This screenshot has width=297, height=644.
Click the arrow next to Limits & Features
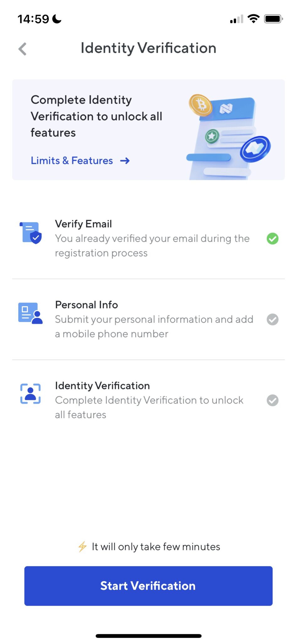coord(125,161)
